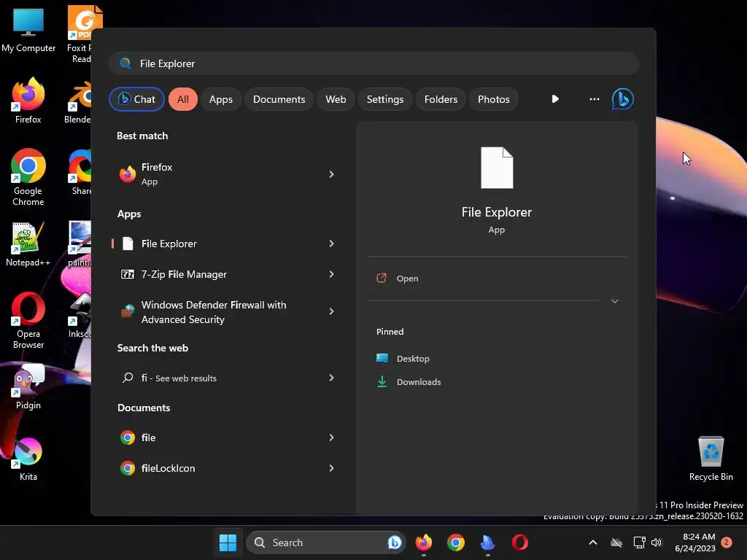Select the Web filter tab
The height and width of the screenshot is (560, 747).
336,99
